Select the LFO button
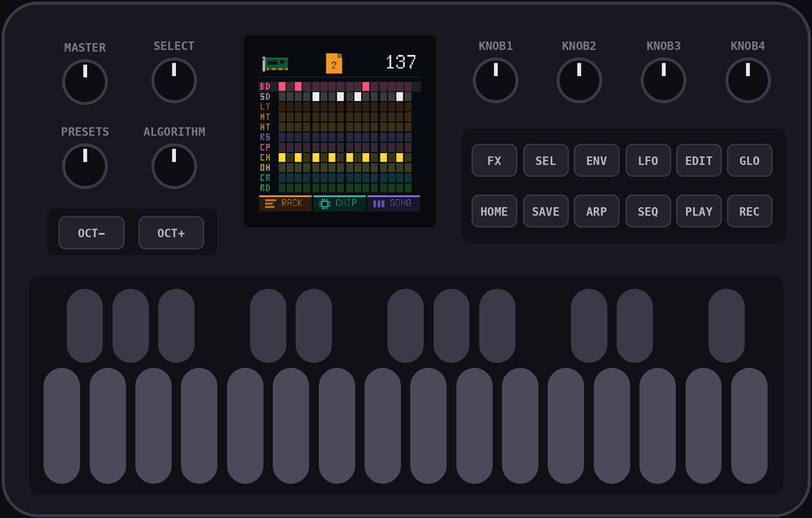The image size is (812, 518). pos(648,161)
